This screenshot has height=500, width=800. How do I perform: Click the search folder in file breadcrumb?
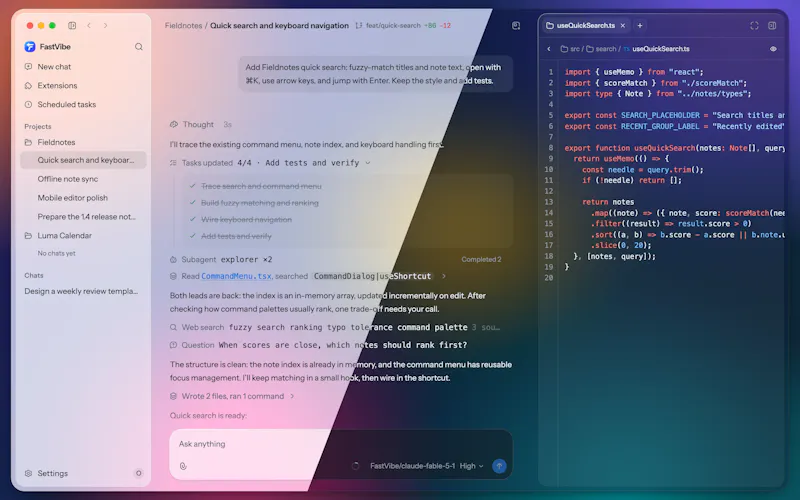point(602,49)
